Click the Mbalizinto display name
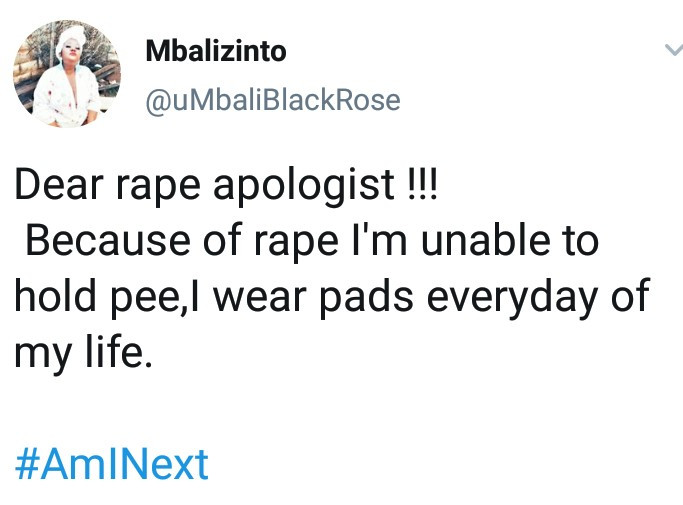 (216, 51)
